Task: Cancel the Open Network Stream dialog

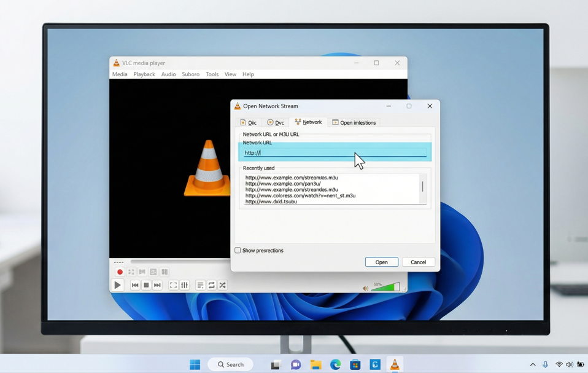Action: (418, 262)
